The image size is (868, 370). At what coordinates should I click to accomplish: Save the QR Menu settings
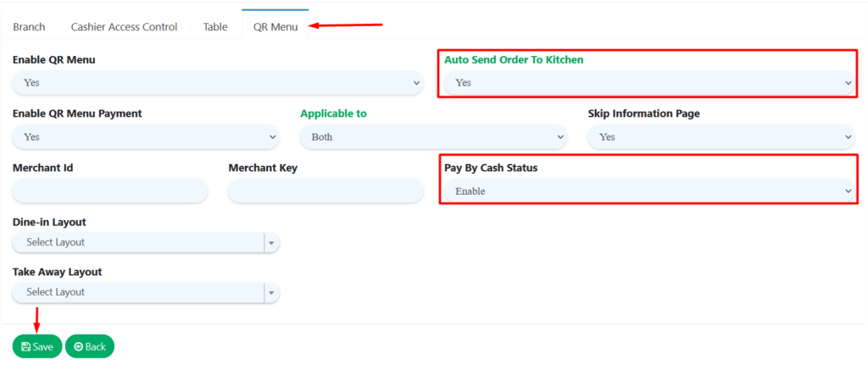click(x=37, y=346)
